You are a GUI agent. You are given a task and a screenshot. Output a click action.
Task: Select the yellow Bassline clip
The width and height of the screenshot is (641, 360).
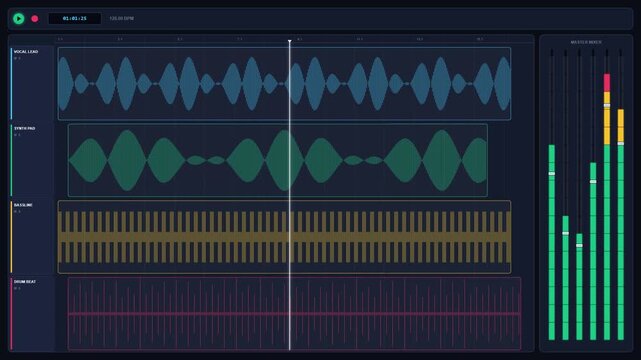click(x=284, y=237)
